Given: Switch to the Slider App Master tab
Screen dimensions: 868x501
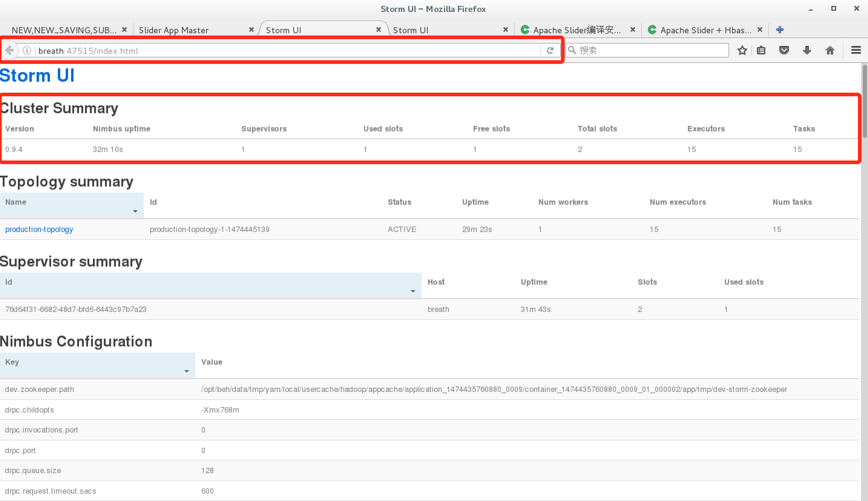Looking at the screenshot, I should [174, 30].
